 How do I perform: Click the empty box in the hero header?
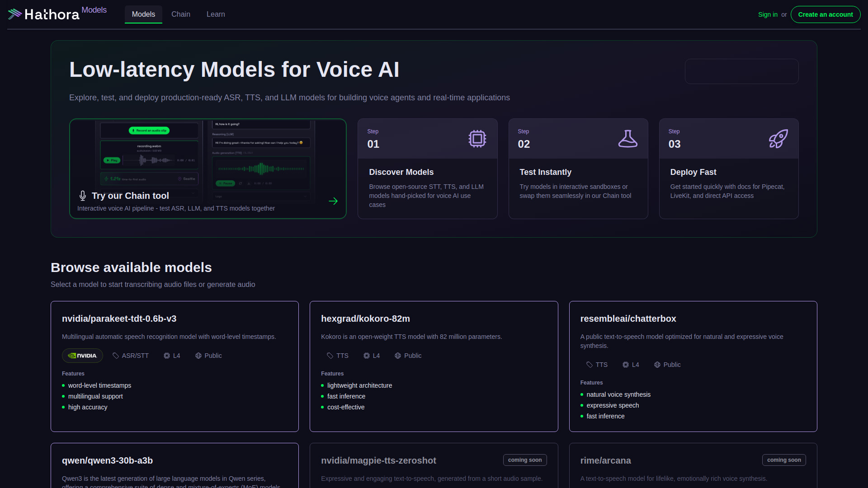pyautogui.click(x=741, y=71)
